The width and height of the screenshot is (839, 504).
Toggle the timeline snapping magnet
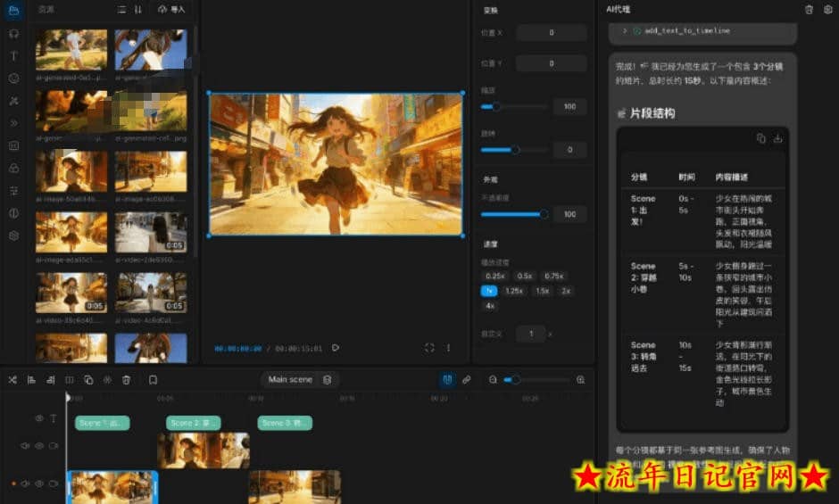click(447, 380)
